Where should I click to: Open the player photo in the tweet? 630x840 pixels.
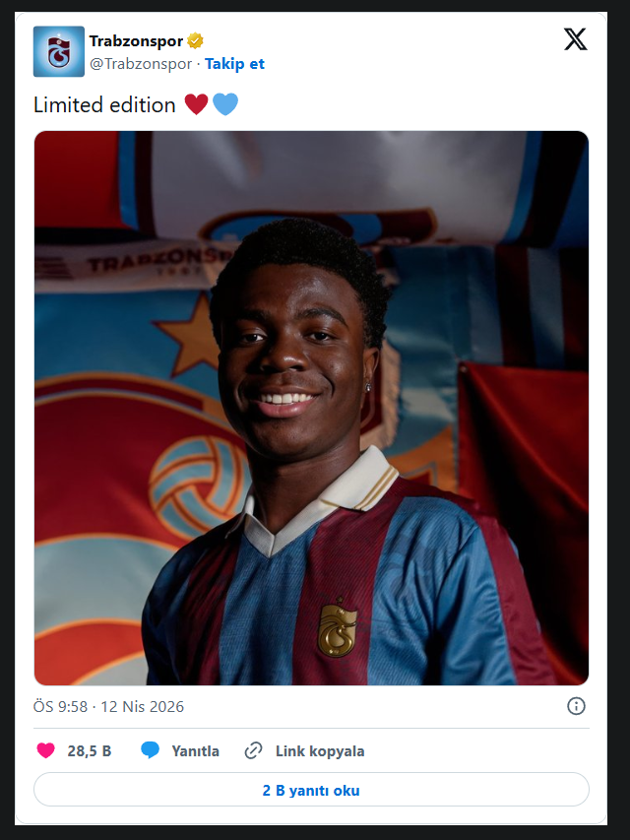(x=311, y=408)
